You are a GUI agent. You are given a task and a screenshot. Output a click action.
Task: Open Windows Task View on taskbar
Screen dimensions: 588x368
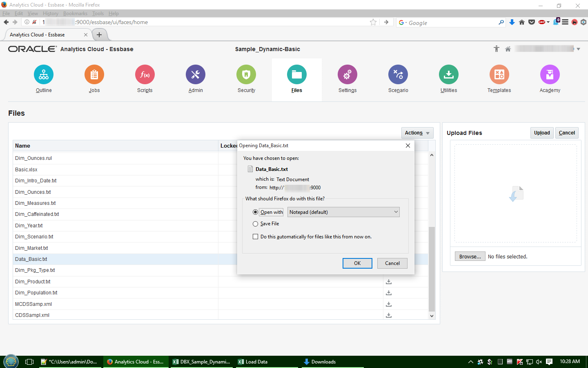point(29,362)
